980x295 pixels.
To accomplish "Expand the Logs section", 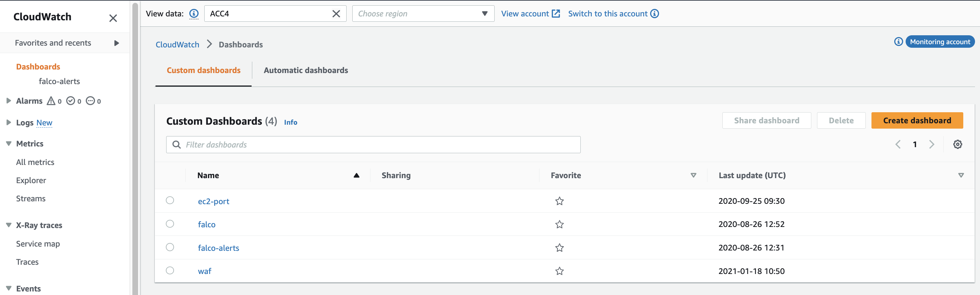I will pos(9,122).
